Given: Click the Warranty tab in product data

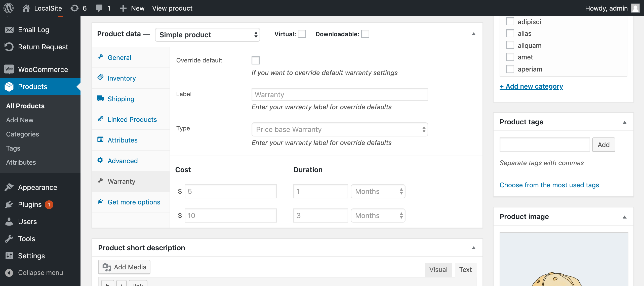Looking at the screenshot, I should coord(122,181).
